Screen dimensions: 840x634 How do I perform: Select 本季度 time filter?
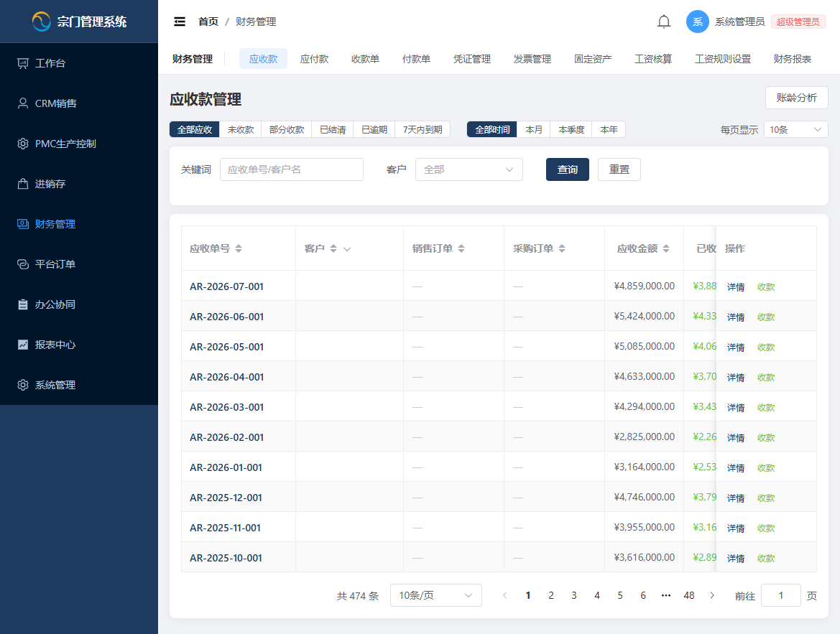571,129
